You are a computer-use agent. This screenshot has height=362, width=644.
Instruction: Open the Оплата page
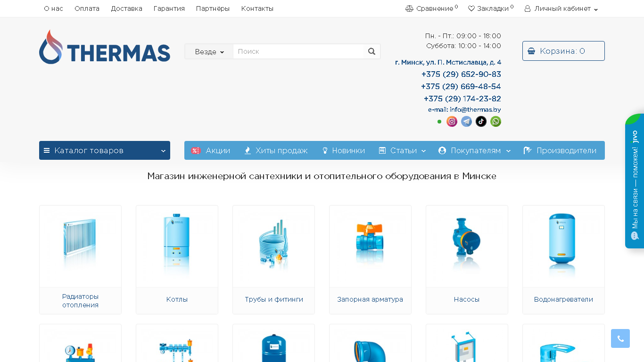(87, 8)
